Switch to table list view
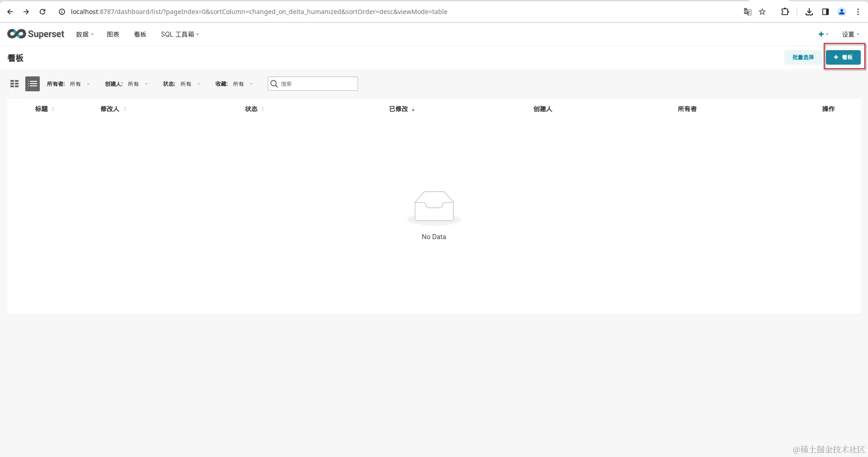Viewport: 868px width, 457px height. (33, 84)
